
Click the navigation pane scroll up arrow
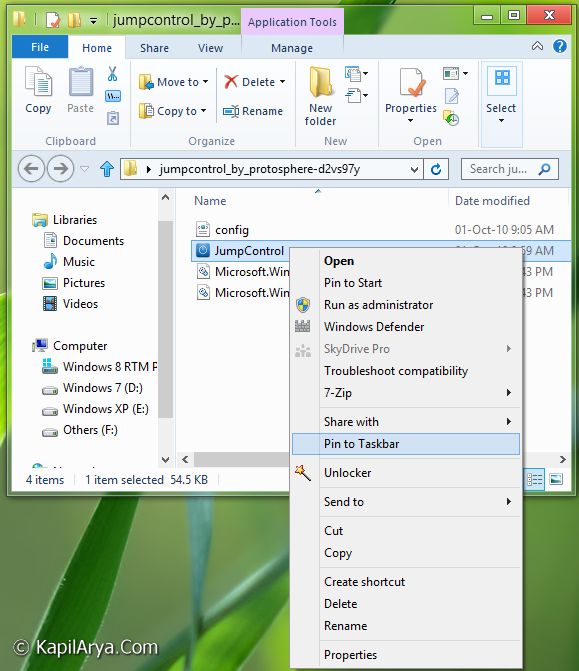(165, 198)
